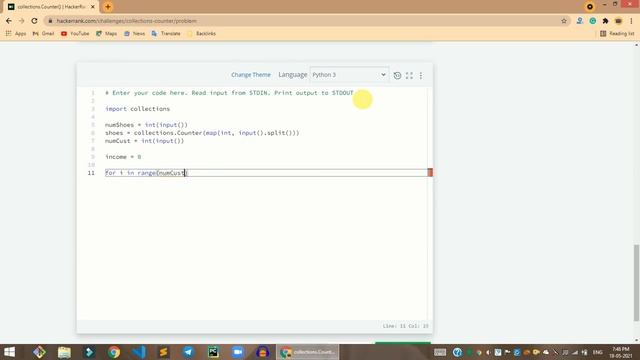Open Zoom from the taskbar
Image resolution: width=640 pixels, height=360 pixels.
[238, 352]
